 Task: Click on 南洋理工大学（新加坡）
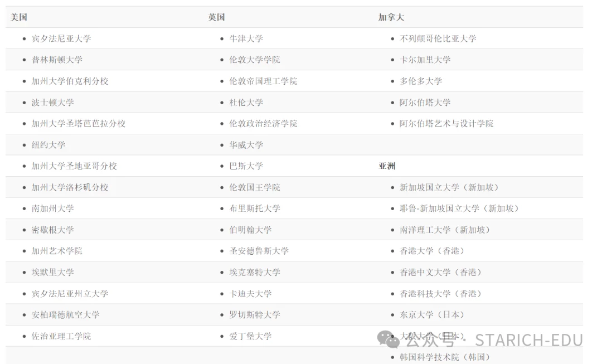pos(445,230)
